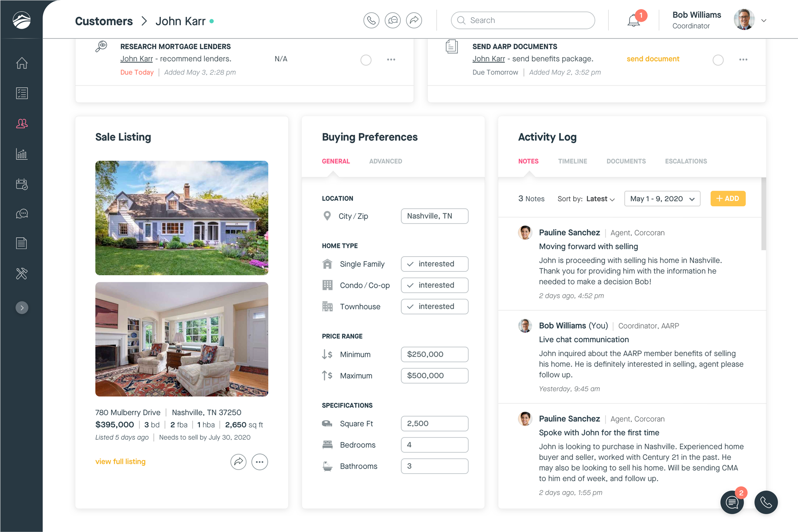Open the calendar icon in sidebar
Viewport: 798px width, 532px height.
pyautogui.click(x=22, y=184)
